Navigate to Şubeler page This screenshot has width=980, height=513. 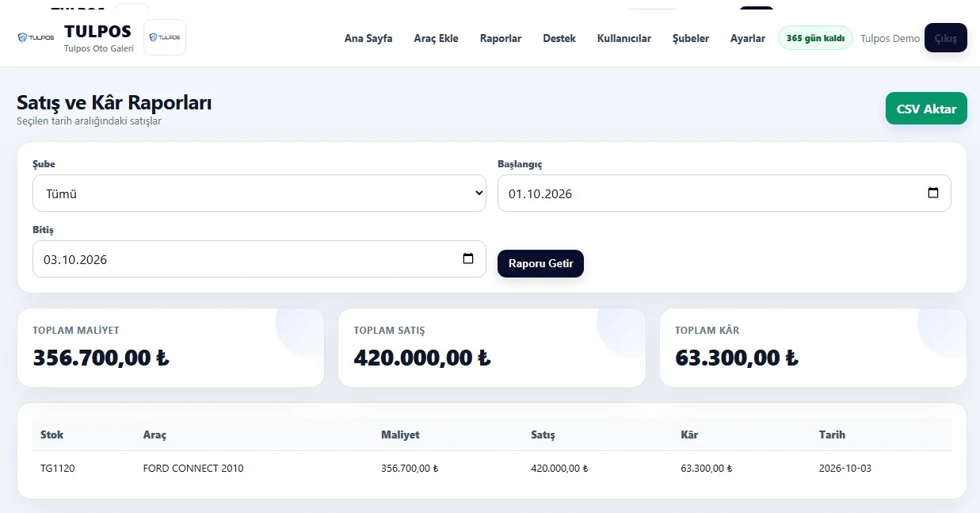pyautogui.click(x=691, y=38)
